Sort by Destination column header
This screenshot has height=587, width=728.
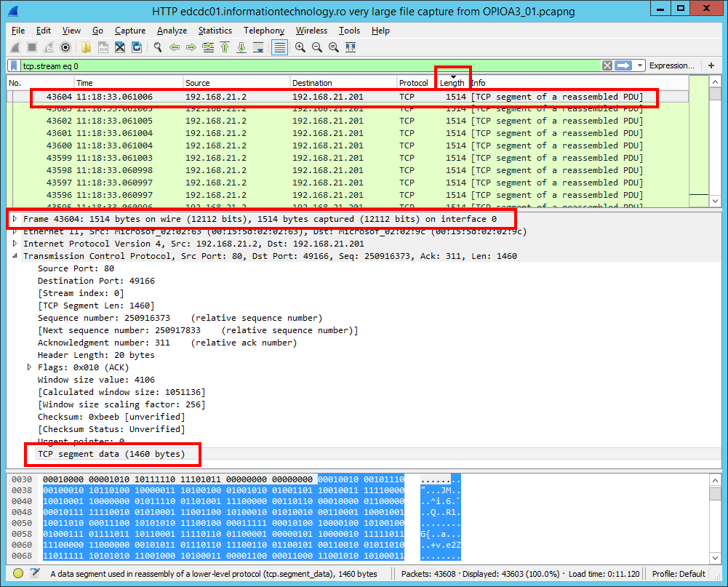tap(343, 83)
